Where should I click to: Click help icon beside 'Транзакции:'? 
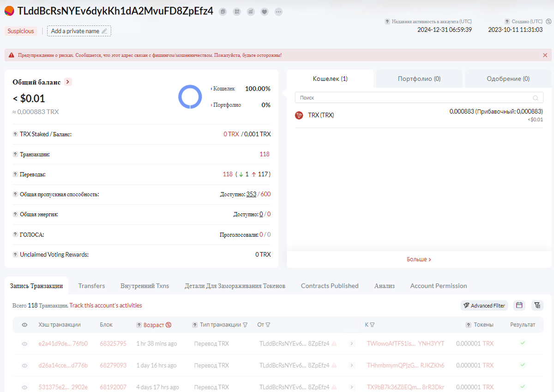pyautogui.click(x=15, y=154)
